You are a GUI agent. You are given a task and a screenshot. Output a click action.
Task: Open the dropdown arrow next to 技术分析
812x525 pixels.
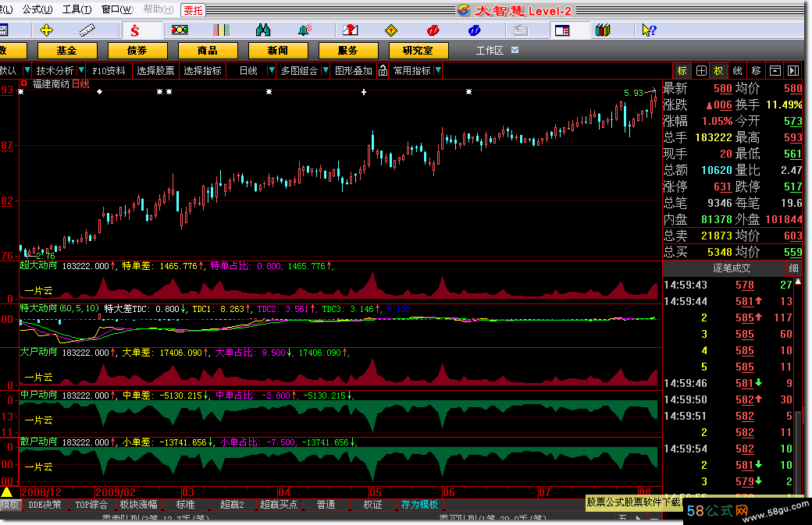[81, 70]
